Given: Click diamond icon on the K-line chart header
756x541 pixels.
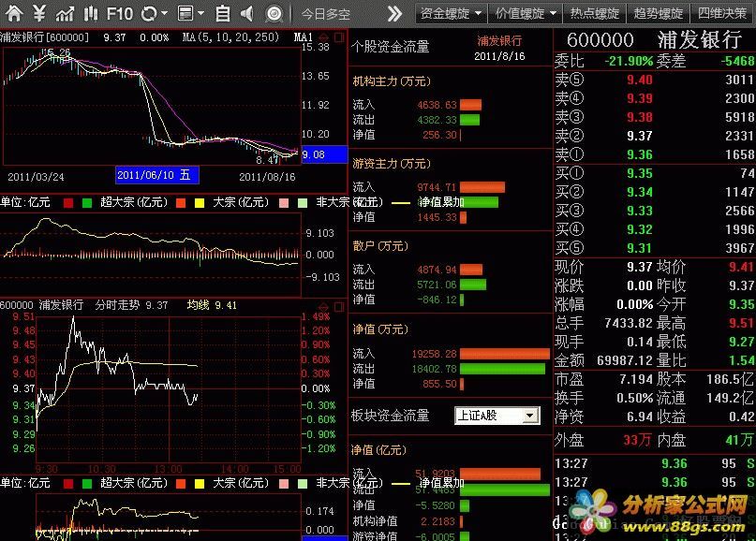Looking at the screenshot, I should [324, 37].
